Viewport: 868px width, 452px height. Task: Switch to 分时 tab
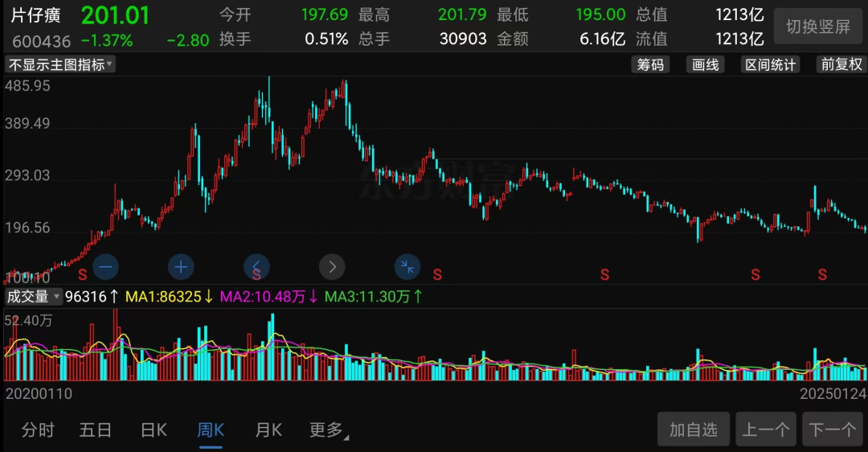39,429
